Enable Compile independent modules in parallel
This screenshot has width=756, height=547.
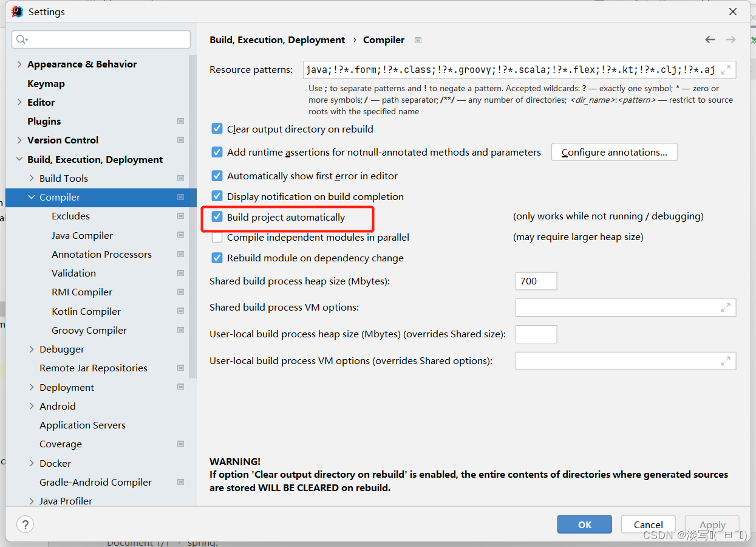tap(217, 237)
